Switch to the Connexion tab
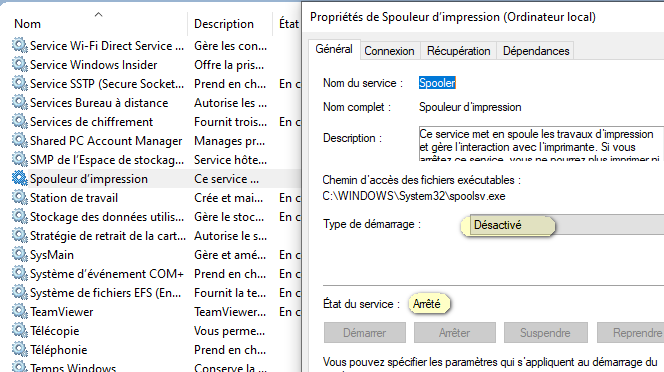Image resolution: width=664 pixels, height=372 pixels. click(x=389, y=51)
